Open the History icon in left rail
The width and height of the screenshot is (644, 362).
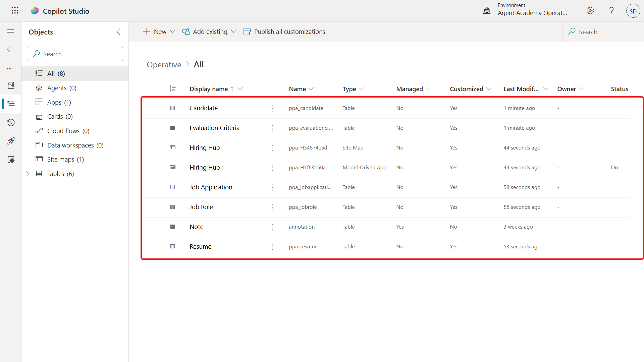pyautogui.click(x=11, y=122)
